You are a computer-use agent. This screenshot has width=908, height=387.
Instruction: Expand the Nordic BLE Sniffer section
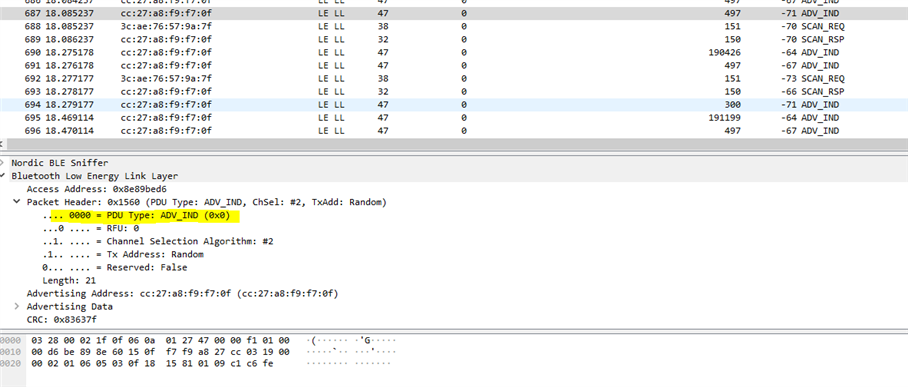pos(2,163)
